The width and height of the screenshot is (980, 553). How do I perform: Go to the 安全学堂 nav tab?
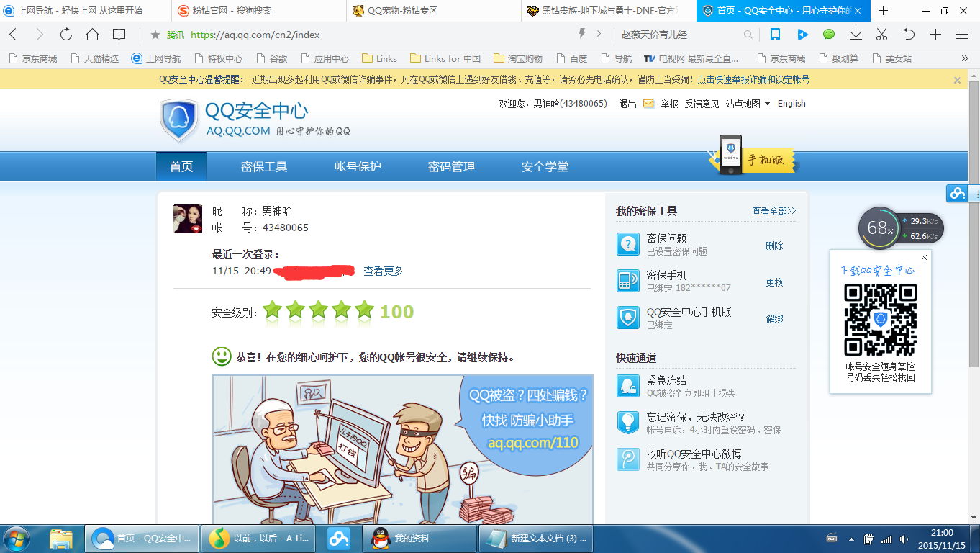[545, 167]
